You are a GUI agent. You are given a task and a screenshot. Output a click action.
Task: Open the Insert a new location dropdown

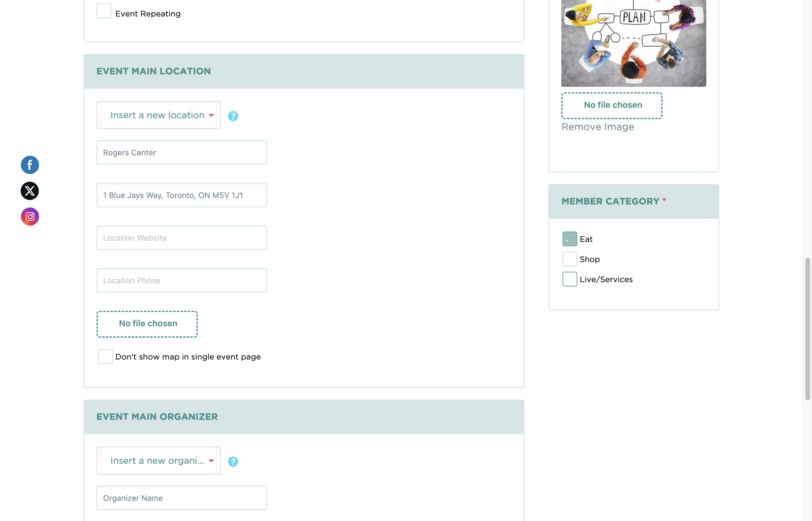tap(159, 115)
